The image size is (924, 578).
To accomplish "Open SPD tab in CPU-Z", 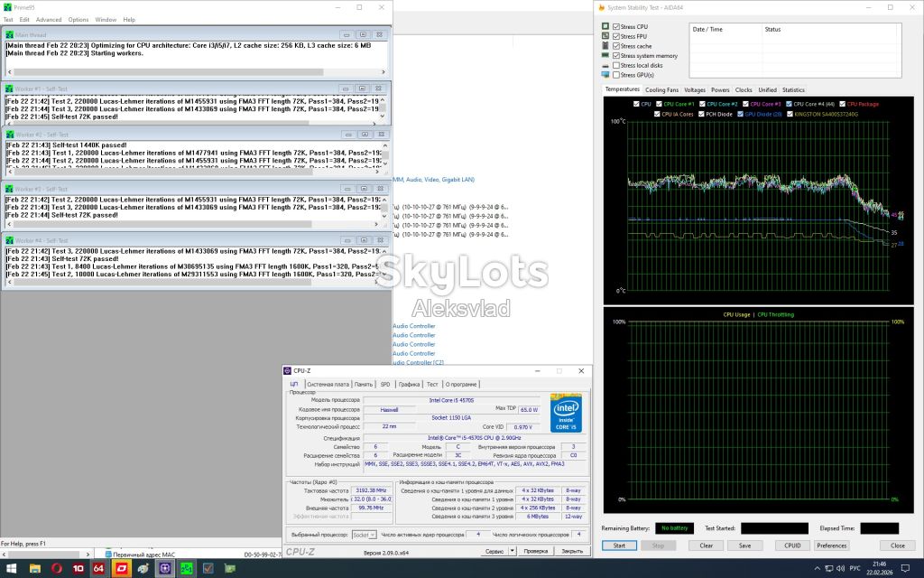I will coord(385,384).
